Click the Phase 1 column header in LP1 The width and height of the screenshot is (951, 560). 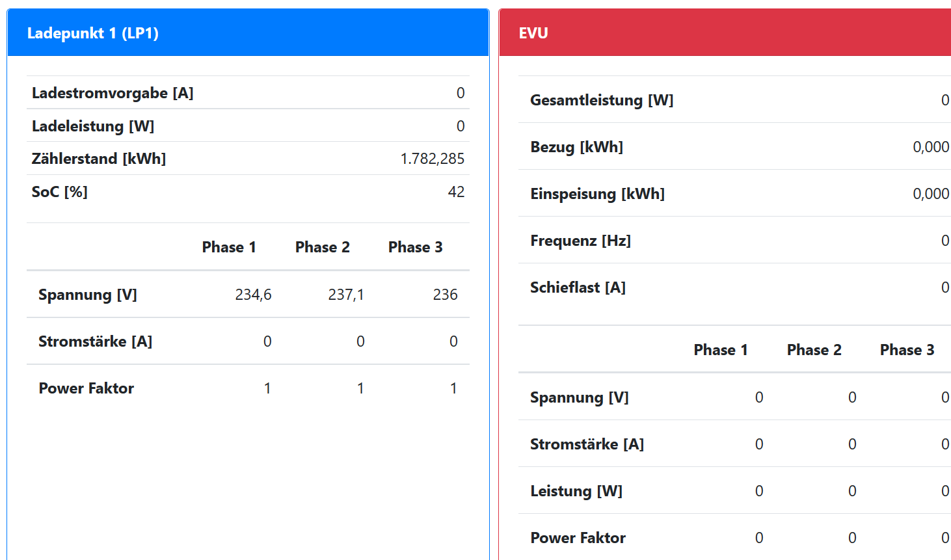pos(229,247)
